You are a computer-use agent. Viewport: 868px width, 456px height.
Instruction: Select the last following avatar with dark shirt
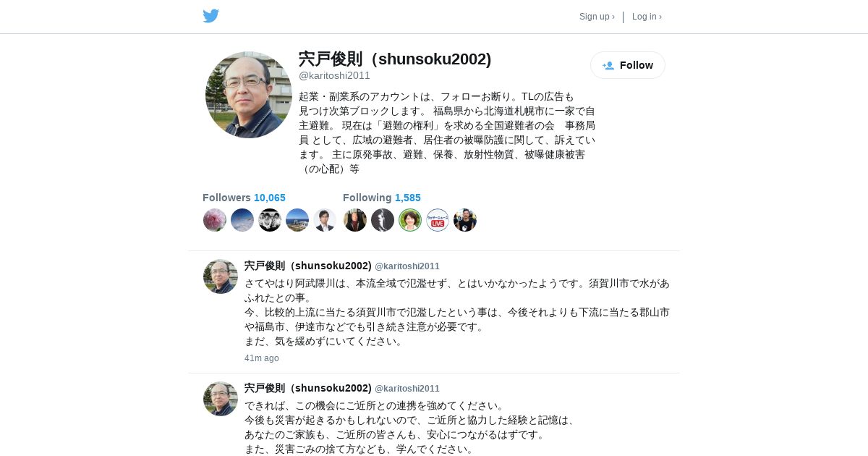tap(465, 220)
